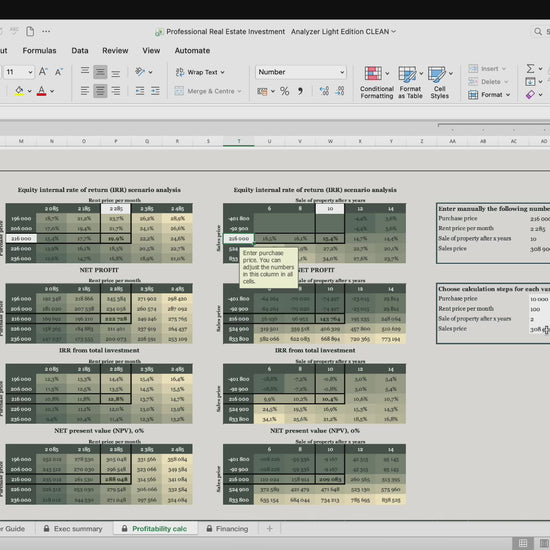The image size is (550, 550).
Task: Open the View ribbon tab
Action: (151, 51)
